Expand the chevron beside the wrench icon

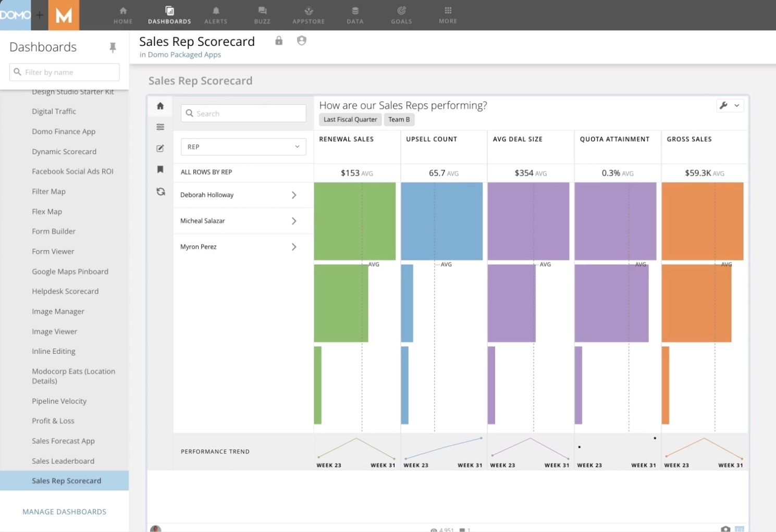pyautogui.click(x=736, y=105)
